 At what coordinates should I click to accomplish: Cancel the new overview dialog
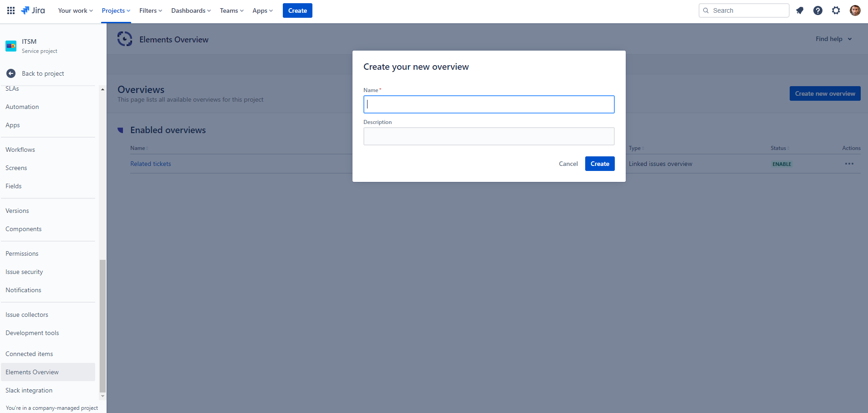click(x=568, y=164)
